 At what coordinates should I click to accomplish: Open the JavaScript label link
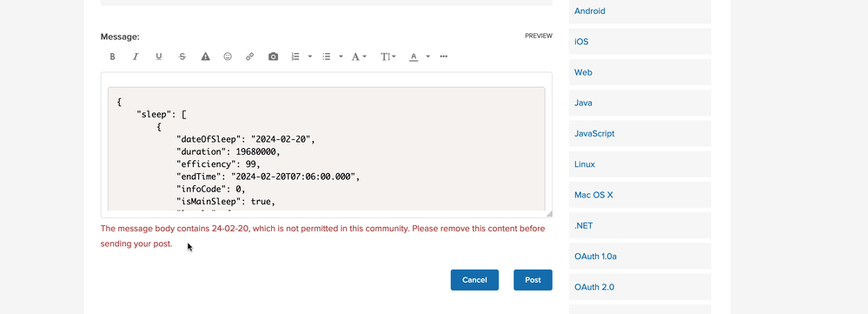coord(594,133)
